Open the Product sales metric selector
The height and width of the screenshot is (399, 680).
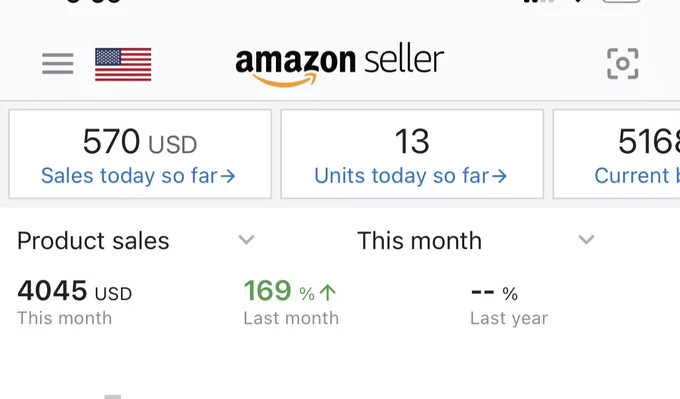pyautogui.click(x=136, y=240)
